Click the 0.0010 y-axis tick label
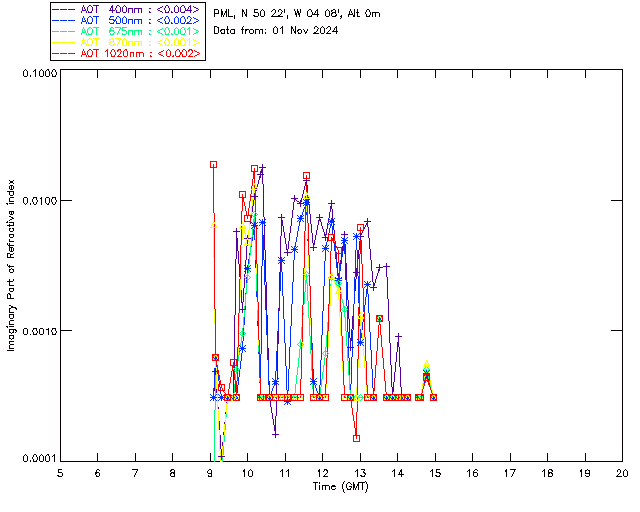 click(38, 331)
